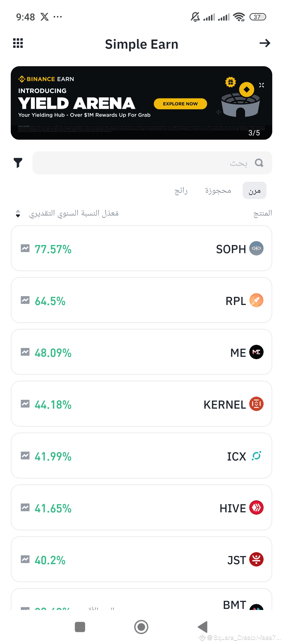283x644 pixels.
Task: Click the RPL rocket coin icon
Action: 256,300
